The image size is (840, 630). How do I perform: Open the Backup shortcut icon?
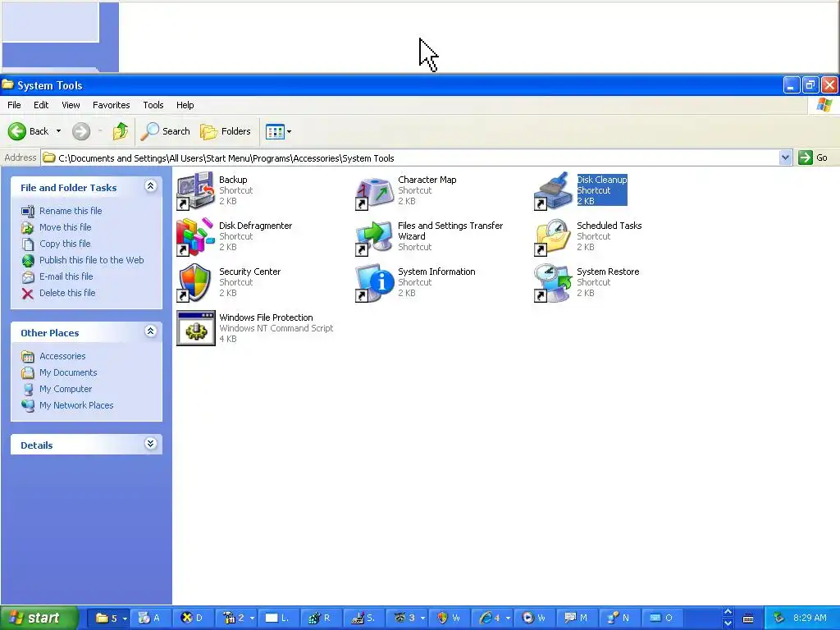pyautogui.click(x=195, y=190)
